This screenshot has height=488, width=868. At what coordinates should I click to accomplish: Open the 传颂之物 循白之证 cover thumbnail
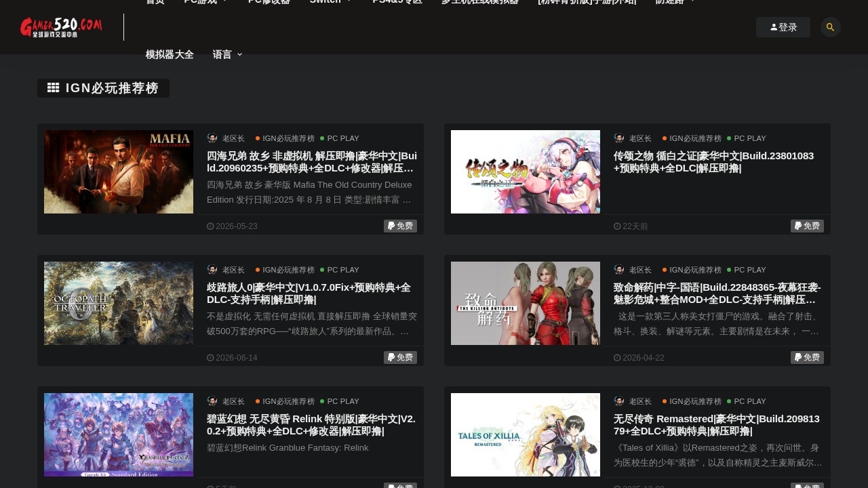pyautogui.click(x=526, y=171)
